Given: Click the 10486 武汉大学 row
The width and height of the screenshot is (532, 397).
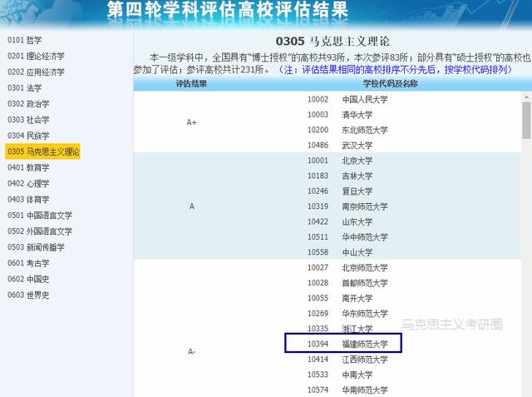Looking at the screenshot, I should click(x=340, y=146).
